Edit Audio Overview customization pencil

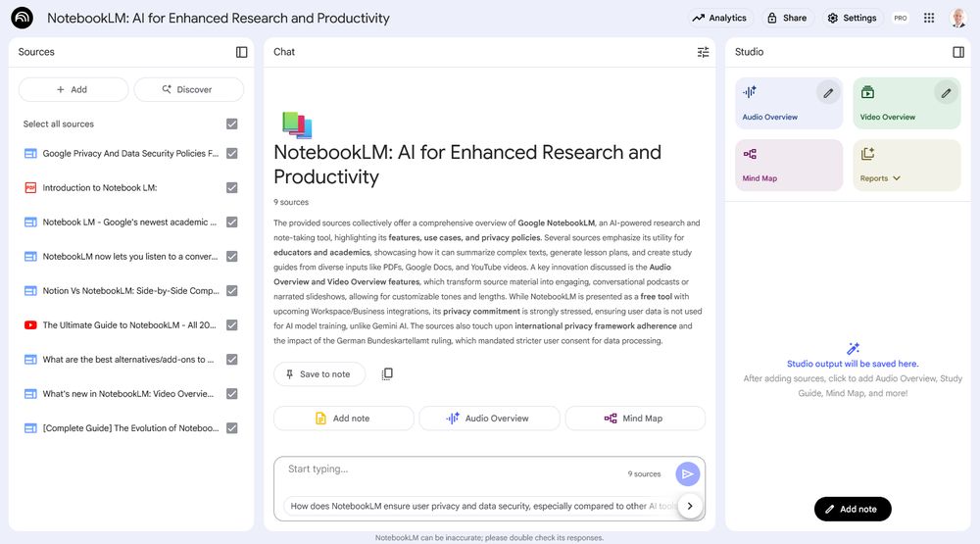point(828,93)
